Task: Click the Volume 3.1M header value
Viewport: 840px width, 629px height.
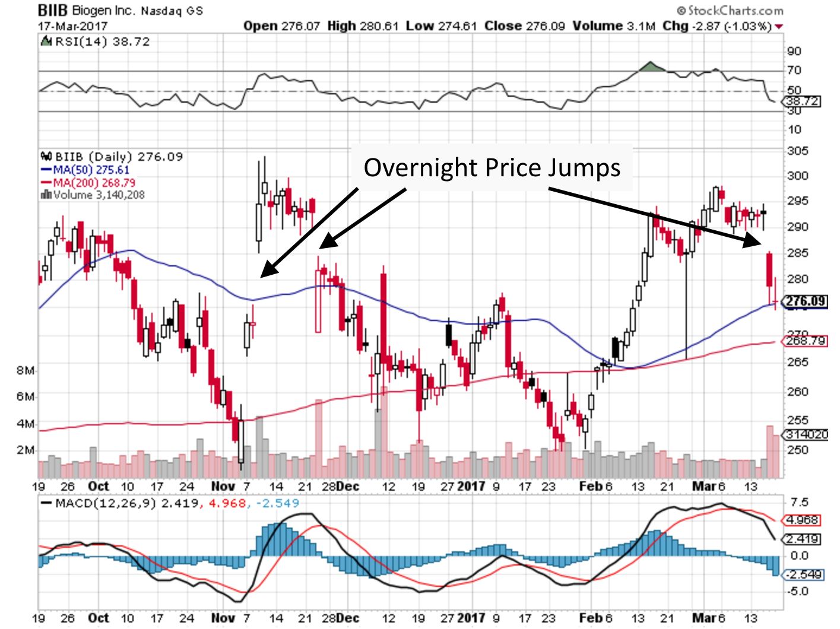Action: pyautogui.click(x=614, y=26)
